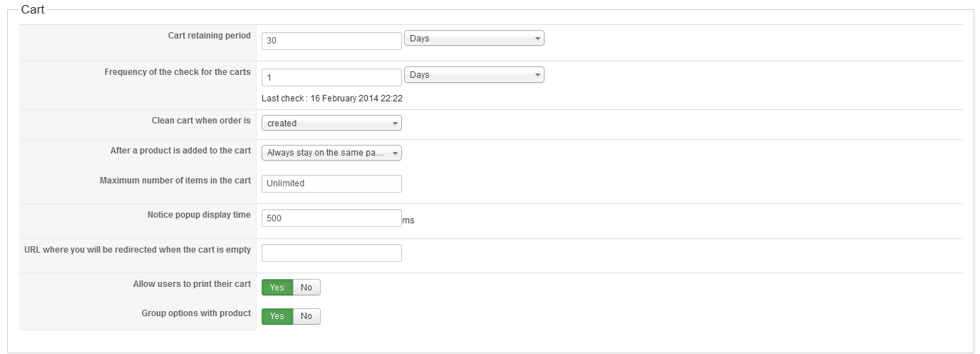Image resolution: width=980 pixels, height=354 pixels.
Task: Focus the Notice popup display time field
Action: [331, 218]
